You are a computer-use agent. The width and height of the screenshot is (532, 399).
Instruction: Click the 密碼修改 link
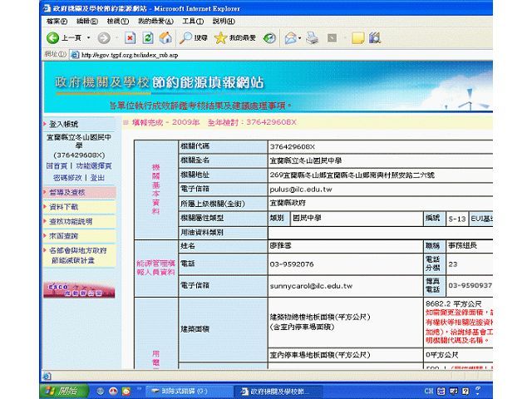[69, 177]
